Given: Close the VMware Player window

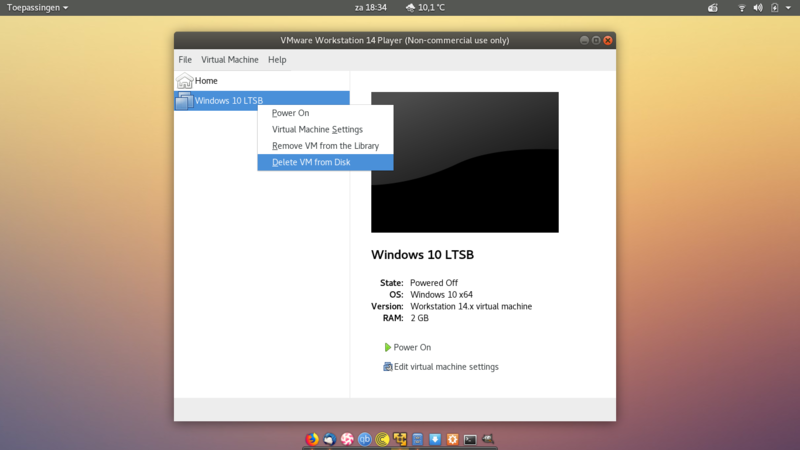Looking at the screenshot, I should coord(608,40).
